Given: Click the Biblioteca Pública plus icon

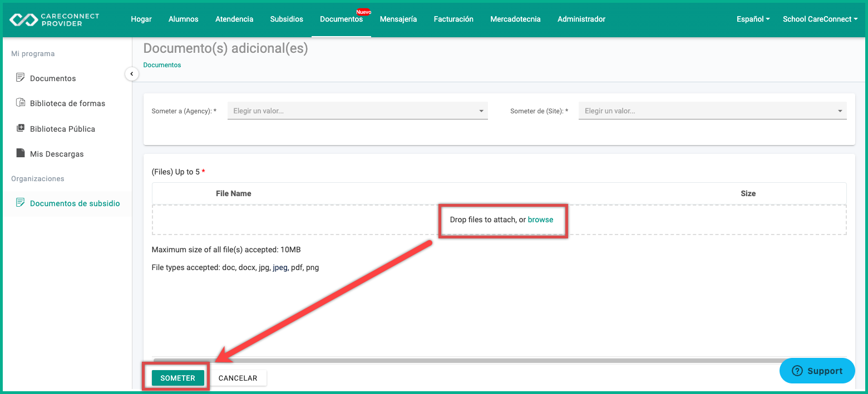Looking at the screenshot, I should point(21,128).
